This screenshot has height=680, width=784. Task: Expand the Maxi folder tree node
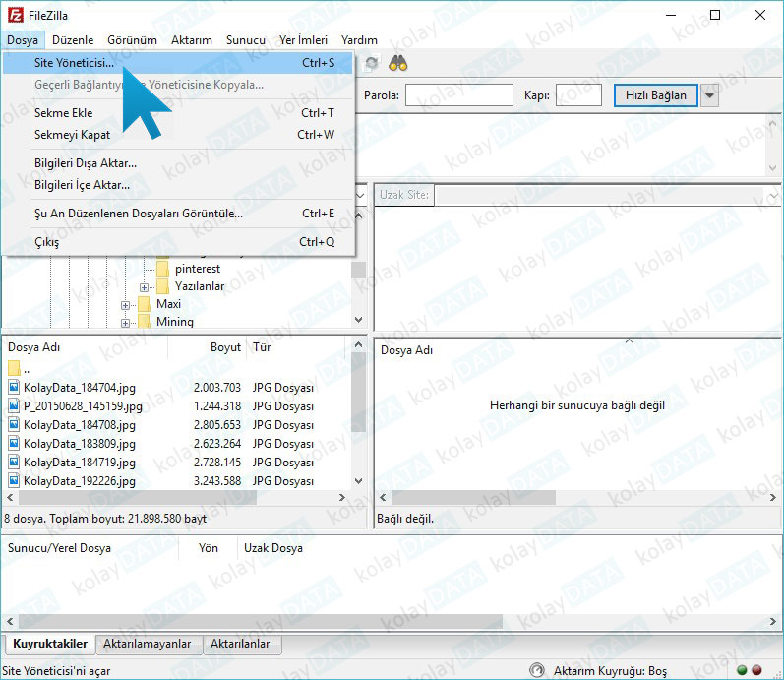pos(125,304)
